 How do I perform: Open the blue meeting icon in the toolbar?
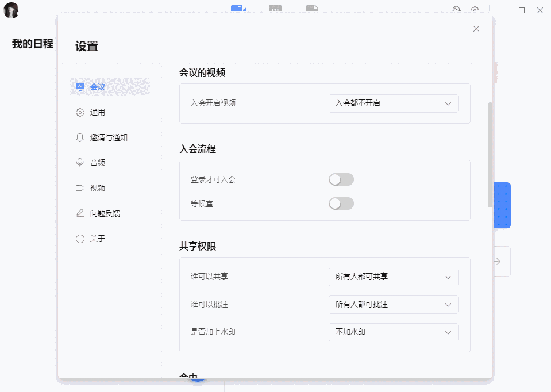pos(238,9)
